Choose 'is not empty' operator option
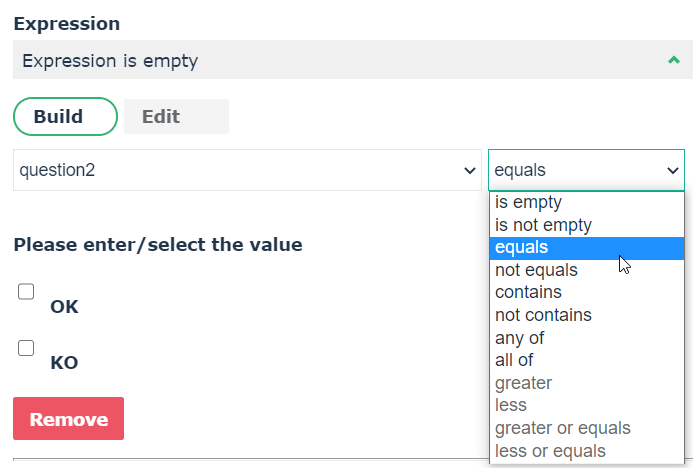The height and width of the screenshot is (468, 693). pos(543,225)
